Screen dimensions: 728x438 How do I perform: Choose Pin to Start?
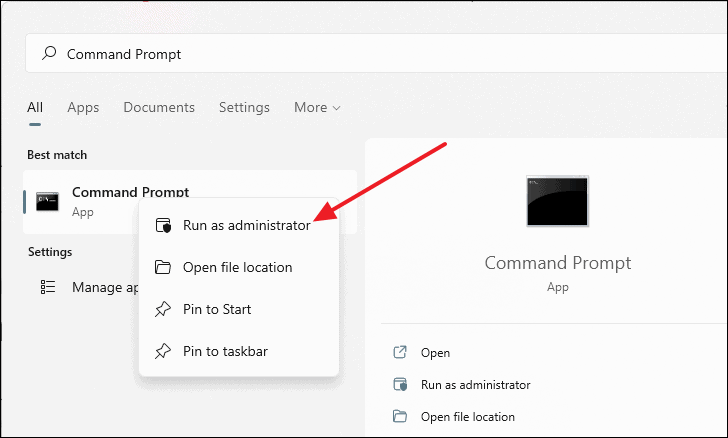tap(239, 309)
